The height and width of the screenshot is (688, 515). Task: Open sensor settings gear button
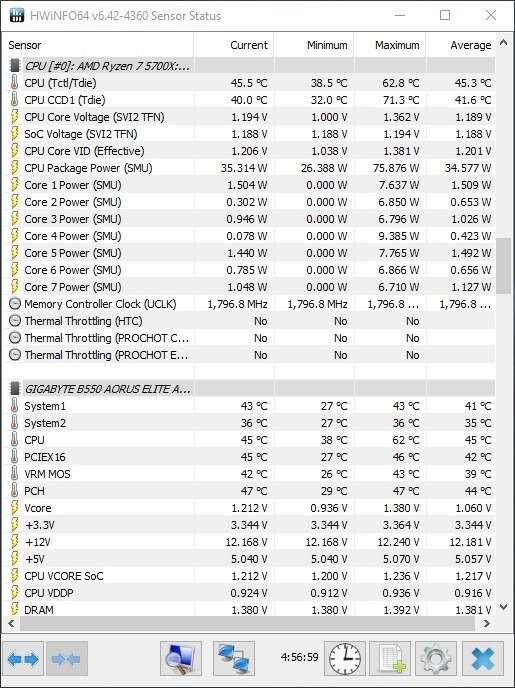[436, 659]
